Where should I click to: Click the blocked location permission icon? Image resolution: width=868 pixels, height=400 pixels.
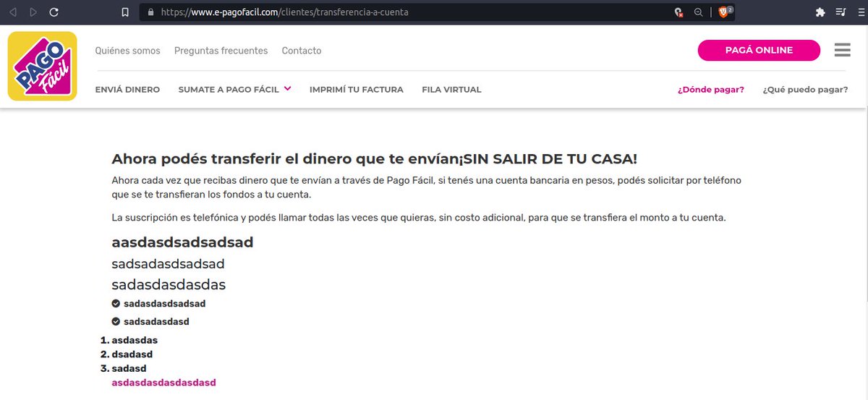pyautogui.click(x=678, y=12)
